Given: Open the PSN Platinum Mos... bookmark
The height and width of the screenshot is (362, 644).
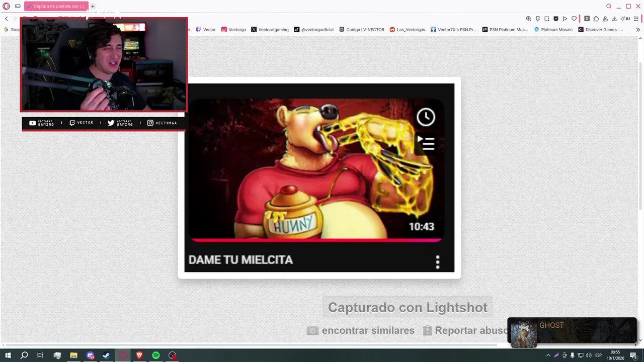Looking at the screenshot, I should click(505, 30).
